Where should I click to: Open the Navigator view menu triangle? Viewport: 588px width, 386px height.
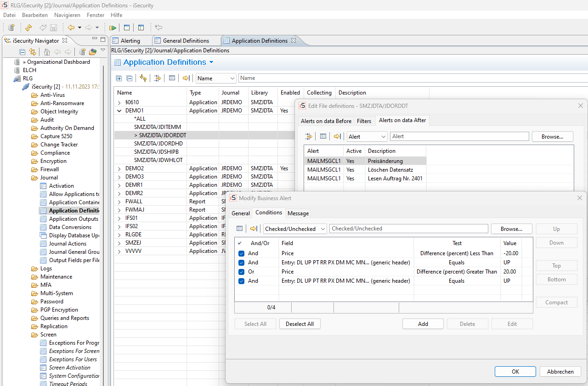[103, 50]
